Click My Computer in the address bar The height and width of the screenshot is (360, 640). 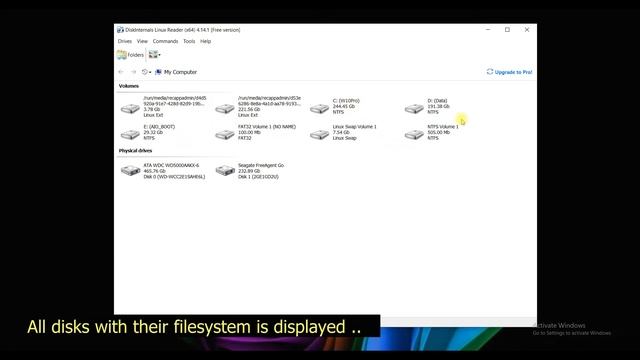coord(180,72)
